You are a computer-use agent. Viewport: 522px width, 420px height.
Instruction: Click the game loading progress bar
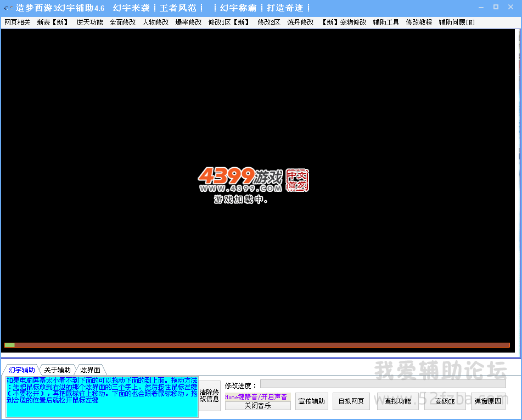(257, 345)
